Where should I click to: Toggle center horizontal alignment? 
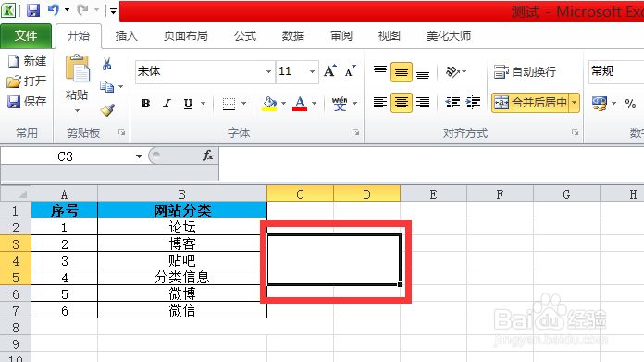pos(402,103)
